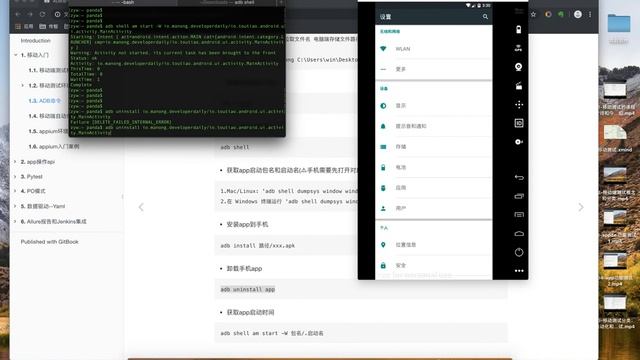Click the green extension icon in browser toolbar
The image size is (640, 360).
click(x=561, y=14)
